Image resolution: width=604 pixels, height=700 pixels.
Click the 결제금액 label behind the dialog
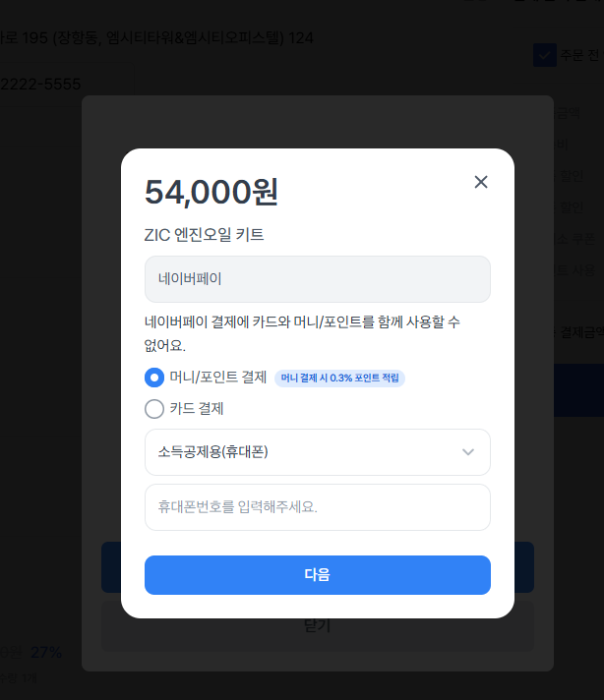pos(580,332)
